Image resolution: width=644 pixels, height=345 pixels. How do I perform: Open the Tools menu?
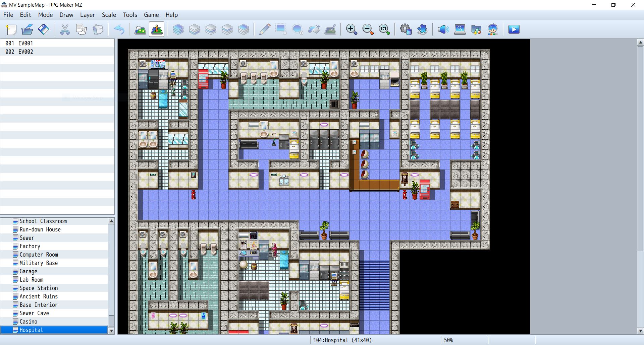(x=130, y=15)
